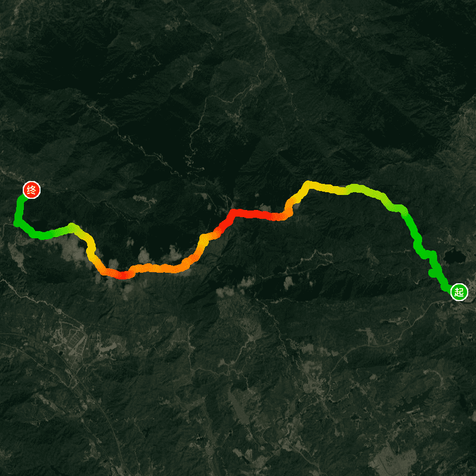This screenshot has height=476, width=476.
Task: Click the green stub branching off near the start
Action: coord(432,273)
